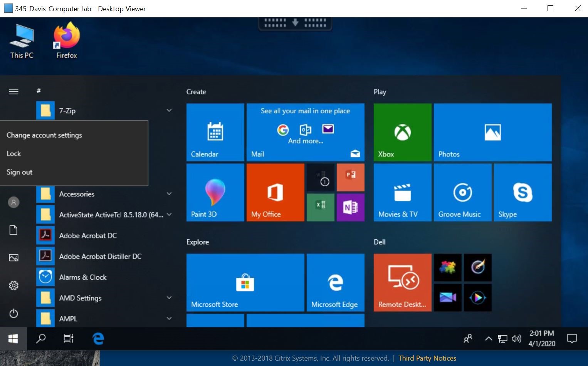The image size is (588, 366).
Task: Launch the Paint 3D tile
Action: 215,192
